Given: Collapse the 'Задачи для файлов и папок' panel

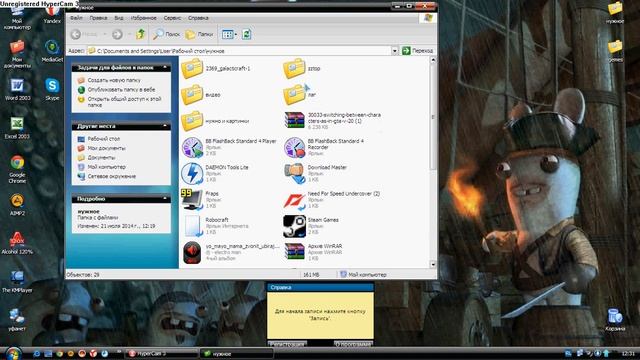Looking at the screenshot, I should (165, 67).
